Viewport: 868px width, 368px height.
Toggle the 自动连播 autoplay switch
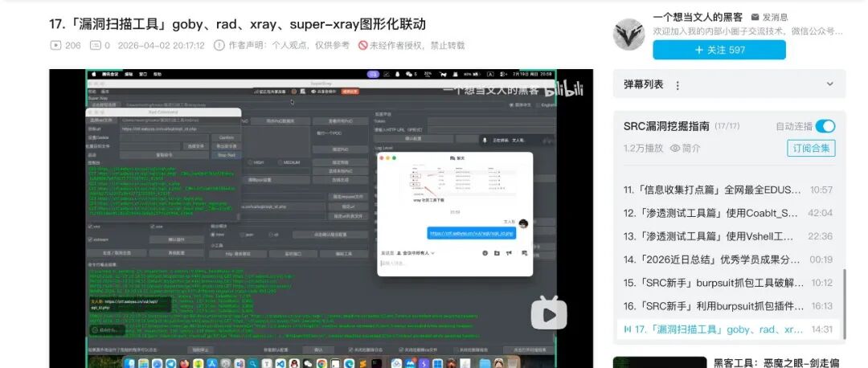click(x=825, y=126)
